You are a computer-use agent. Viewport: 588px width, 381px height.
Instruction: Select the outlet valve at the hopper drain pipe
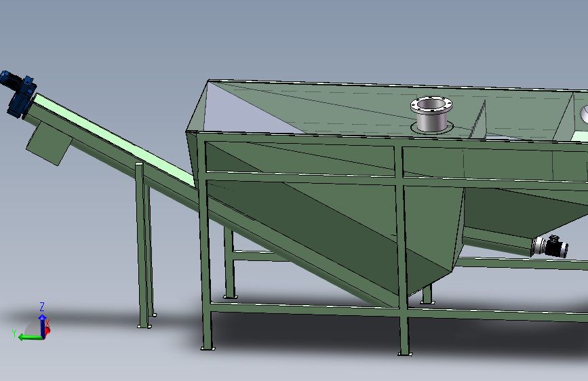(550, 246)
